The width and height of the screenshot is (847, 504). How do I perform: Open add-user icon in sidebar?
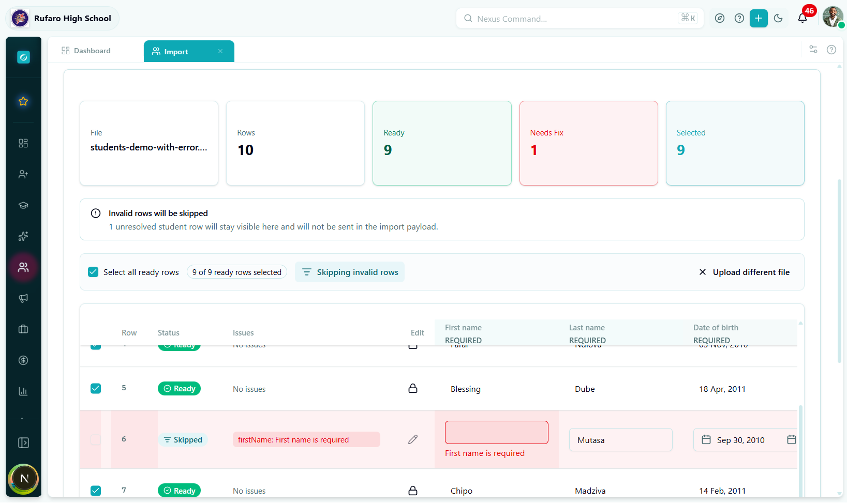pyautogui.click(x=23, y=174)
